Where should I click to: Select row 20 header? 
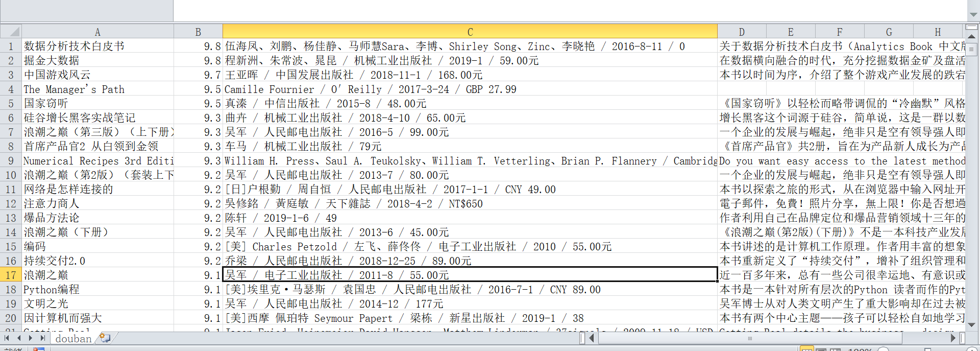pyautogui.click(x=11, y=318)
